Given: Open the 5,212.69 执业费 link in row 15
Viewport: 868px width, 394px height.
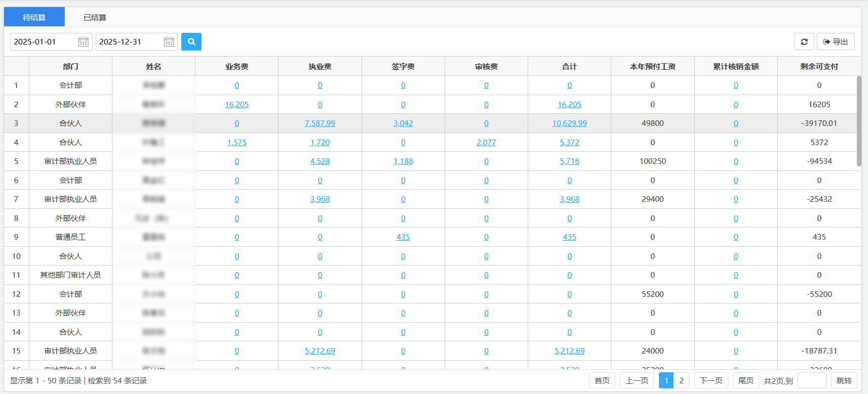Looking at the screenshot, I should coord(320,351).
